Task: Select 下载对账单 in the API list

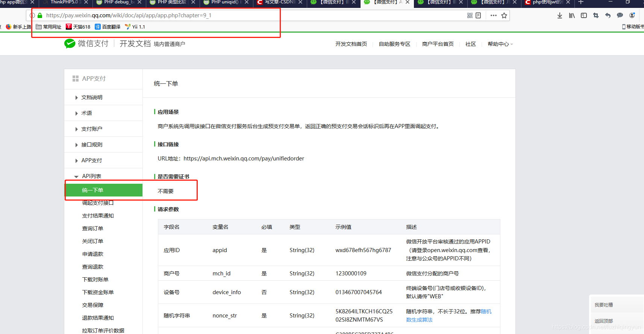Action: click(x=95, y=280)
